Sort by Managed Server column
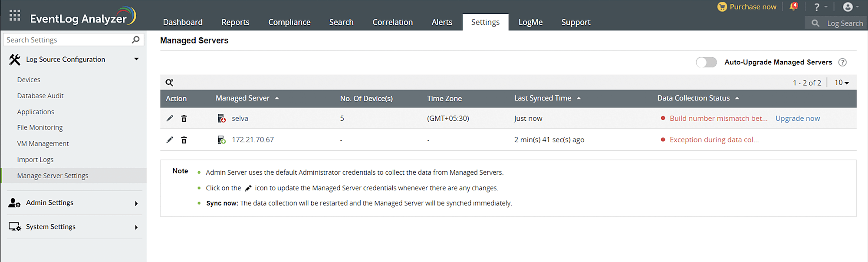Image resolution: width=868 pixels, height=262 pixels. pos(247,98)
